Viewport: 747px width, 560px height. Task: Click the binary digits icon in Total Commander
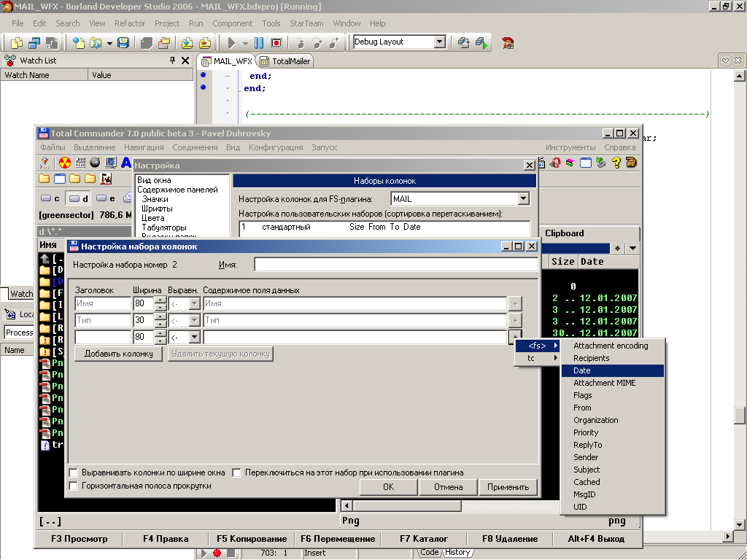pyautogui.click(x=80, y=163)
